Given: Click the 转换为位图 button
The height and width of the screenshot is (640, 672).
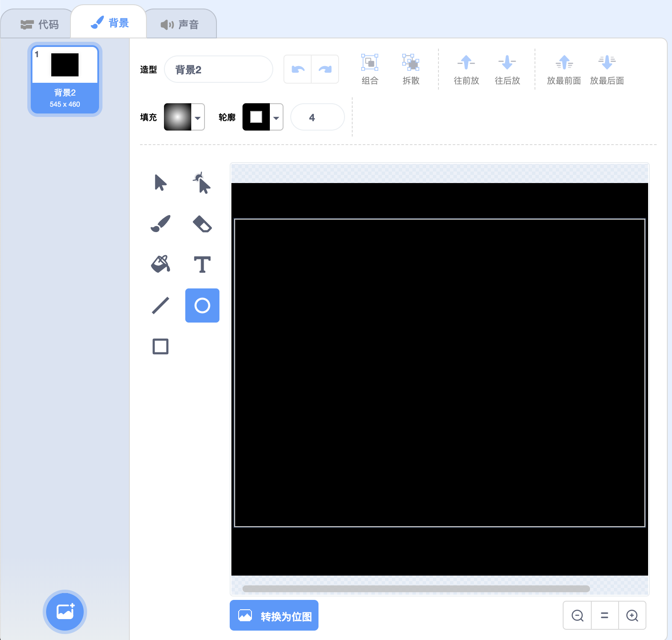Looking at the screenshot, I should 274,615.
